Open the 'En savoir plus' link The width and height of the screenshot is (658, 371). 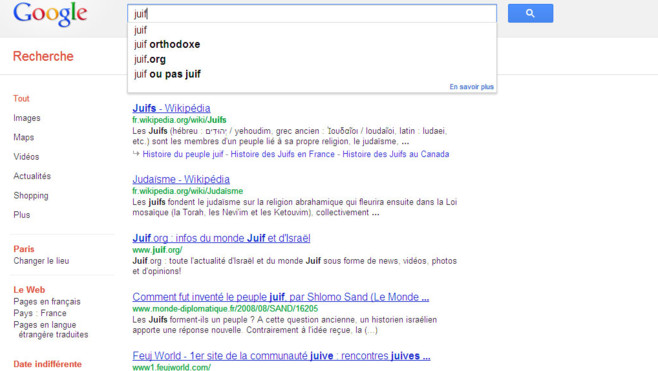471,87
